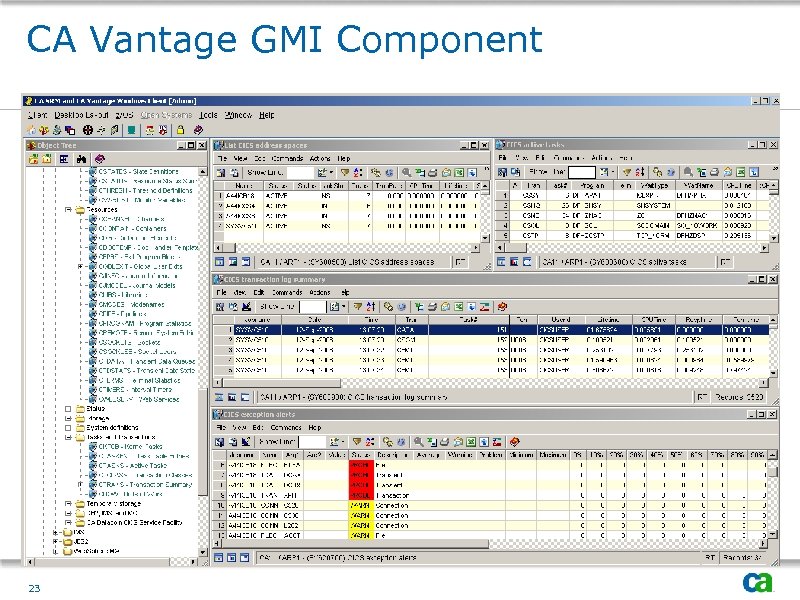The image size is (800, 600).
Task: Click printer icon in List CICS address spaces toolbar
Action: (433, 172)
